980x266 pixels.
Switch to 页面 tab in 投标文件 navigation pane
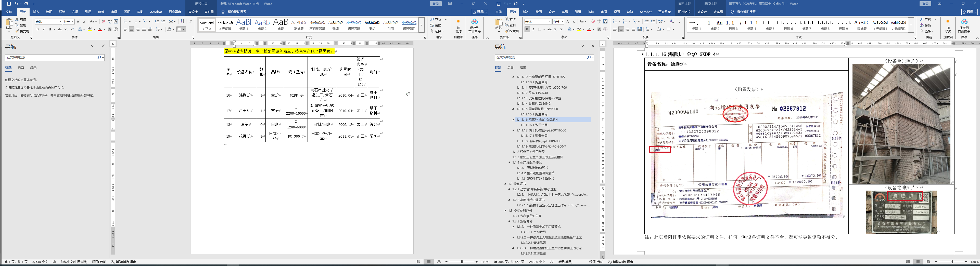pyautogui.click(x=511, y=67)
